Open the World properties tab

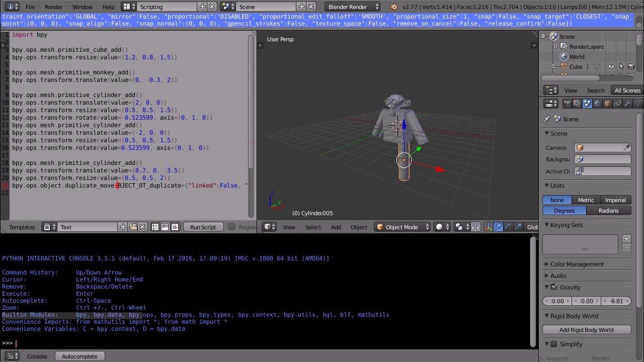(x=597, y=104)
